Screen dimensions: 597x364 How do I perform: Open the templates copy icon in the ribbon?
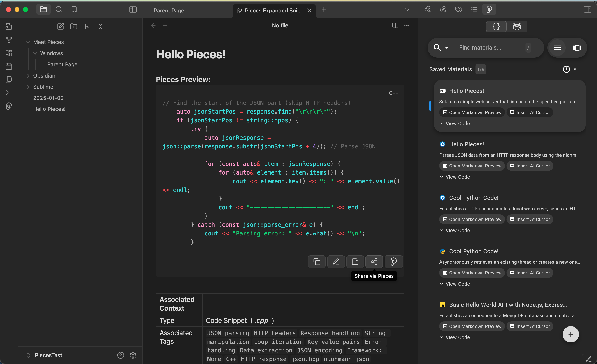pyautogui.click(x=9, y=79)
